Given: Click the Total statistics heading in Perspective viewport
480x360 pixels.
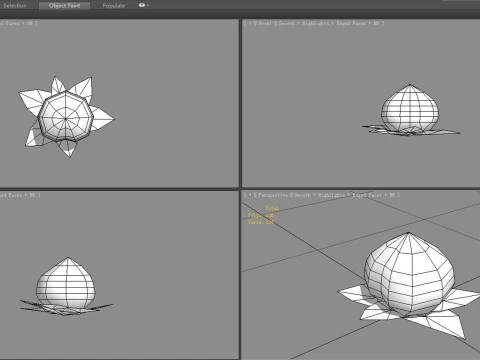Looking at the screenshot, I should coord(272,208).
